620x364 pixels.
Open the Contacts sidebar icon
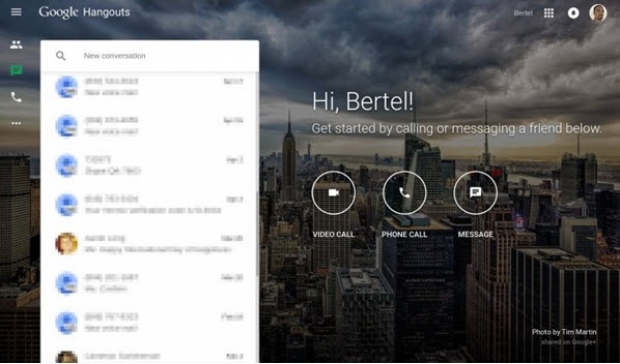(x=16, y=45)
